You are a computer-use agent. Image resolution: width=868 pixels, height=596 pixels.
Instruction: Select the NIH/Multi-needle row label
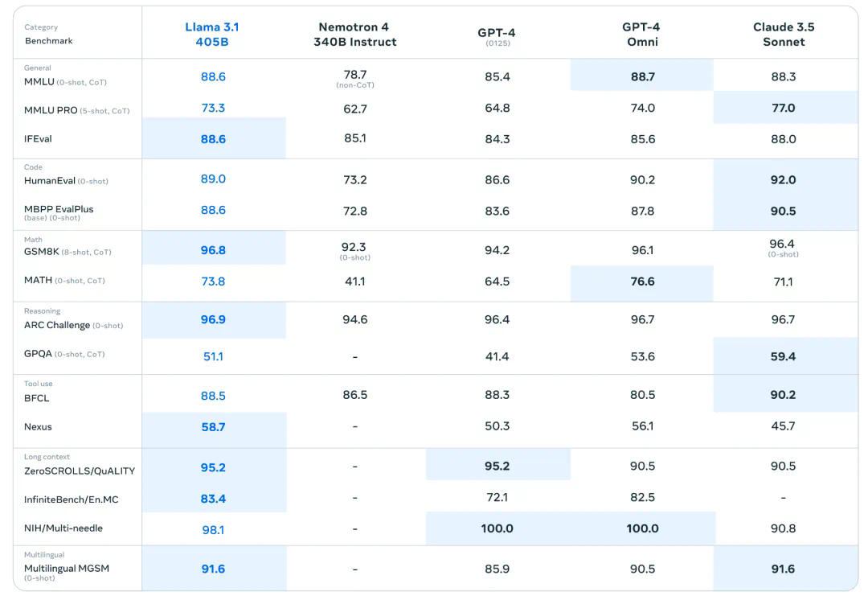coord(63,528)
